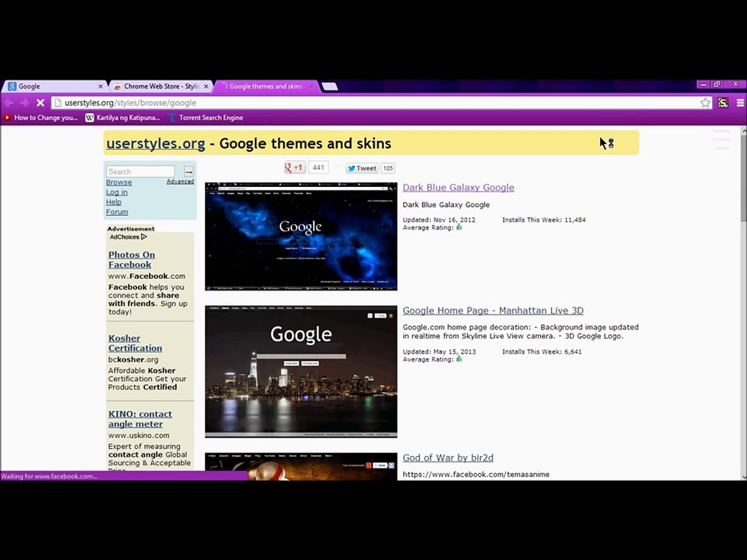Click the Tweet button

pos(362,168)
